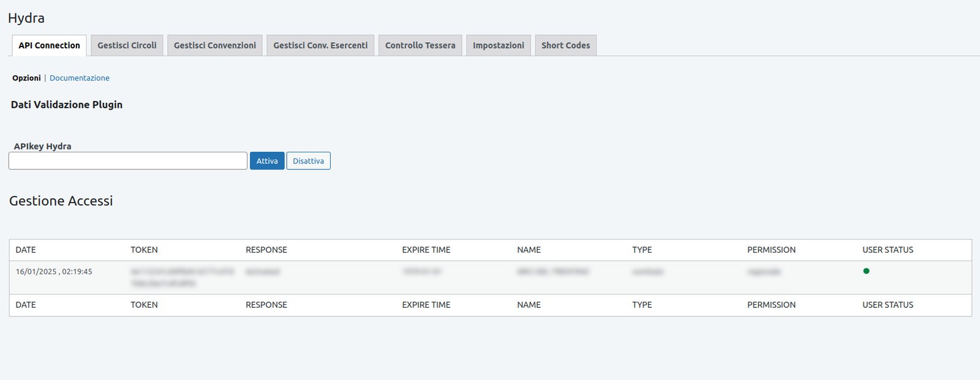Click the PERMISSION header at table top

point(771,250)
